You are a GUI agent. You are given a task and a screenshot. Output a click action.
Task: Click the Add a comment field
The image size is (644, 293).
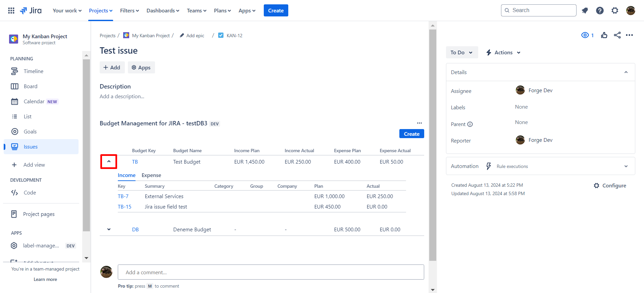[x=271, y=272]
